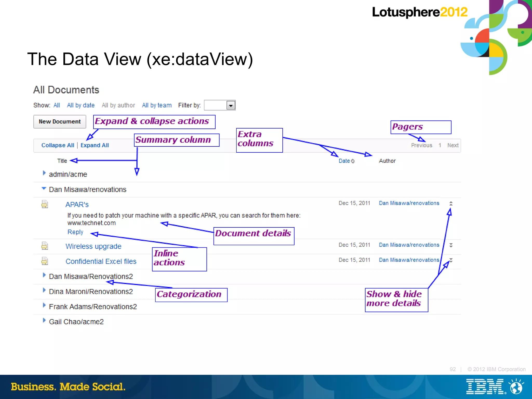Select page 1 in the pager
Viewport: 532px width, 399px height.
tap(440, 145)
